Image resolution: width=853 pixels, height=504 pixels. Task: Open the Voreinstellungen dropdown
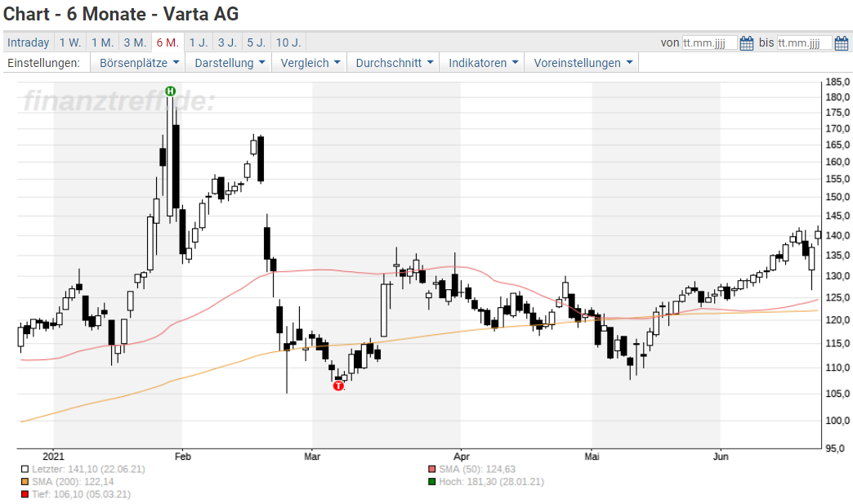[x=583, y=63]
